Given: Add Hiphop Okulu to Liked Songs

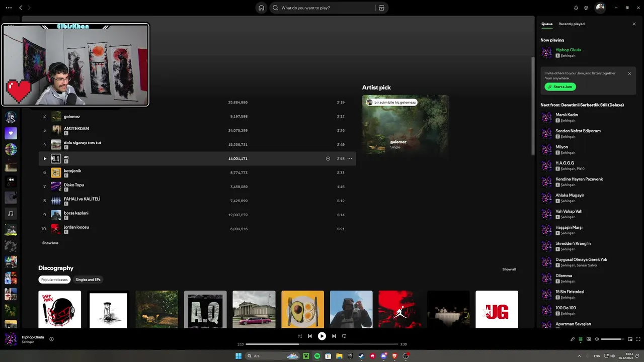Looking at the screenshot, I should (51, 339).
